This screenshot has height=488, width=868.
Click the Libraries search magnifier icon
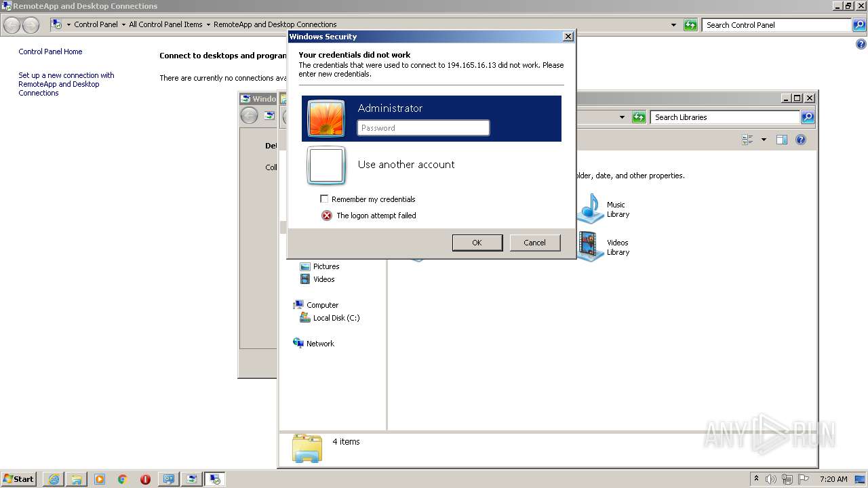[808, 117]
